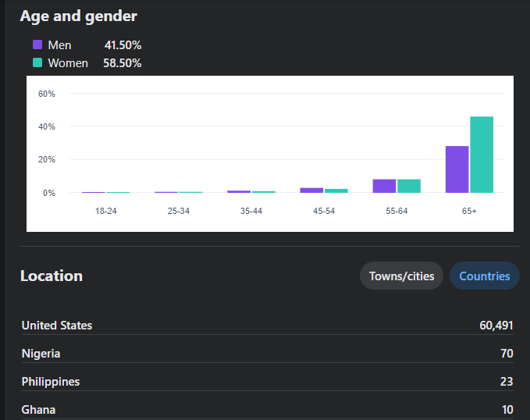
Task: Select the Women bar for ages 55-64
Action: point(409,186)
